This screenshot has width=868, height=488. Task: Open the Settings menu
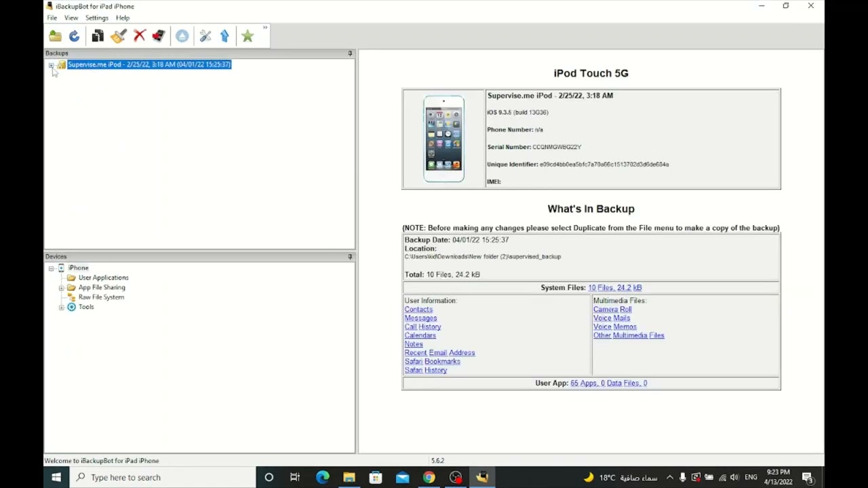pyautogui.click(x=97, y=18)
